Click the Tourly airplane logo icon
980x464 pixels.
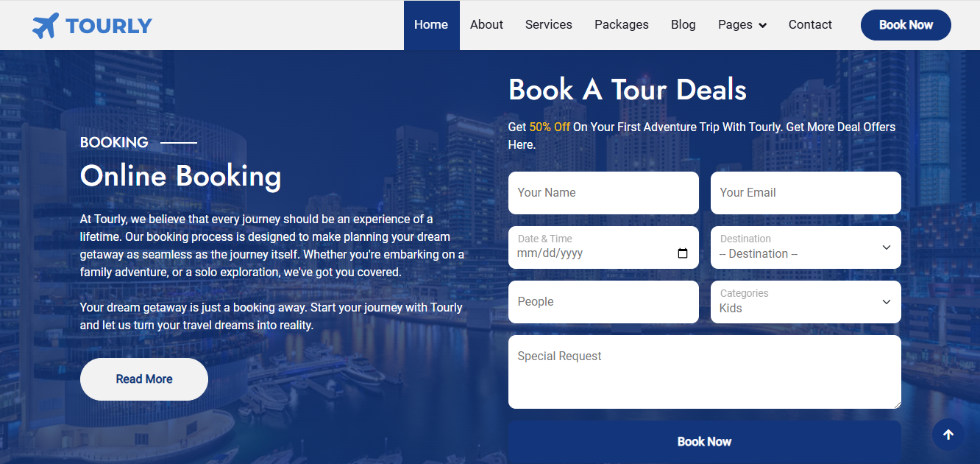point(45,26)
